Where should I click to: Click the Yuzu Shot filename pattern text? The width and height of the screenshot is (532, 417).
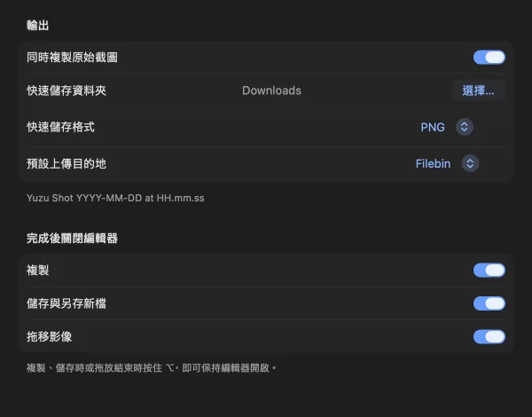(115, 198)
